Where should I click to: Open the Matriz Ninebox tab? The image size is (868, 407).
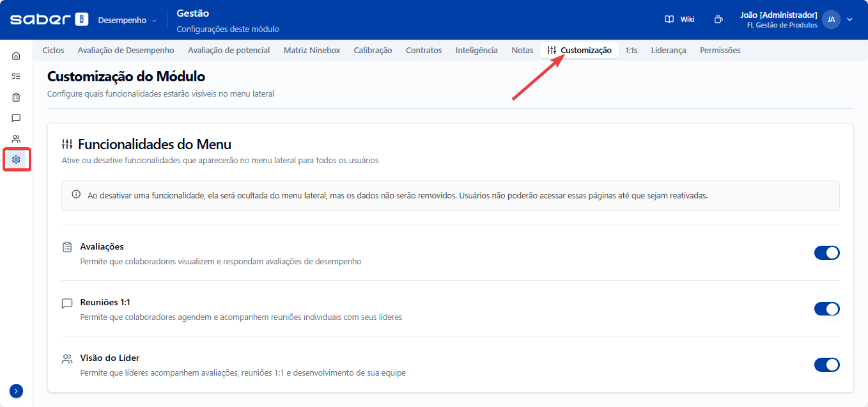[x=311, y=50]
